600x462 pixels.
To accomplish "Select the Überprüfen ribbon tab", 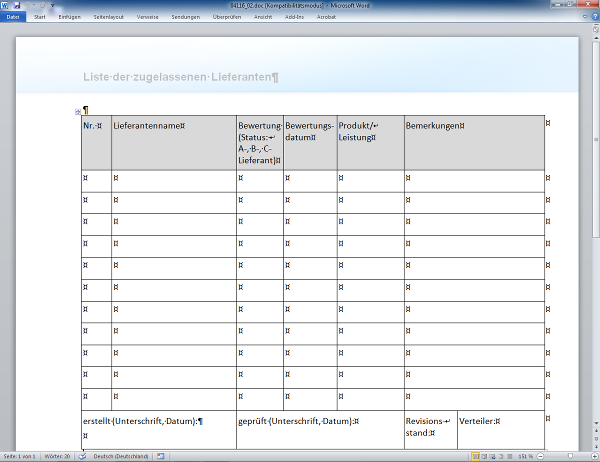I will 228,17.
